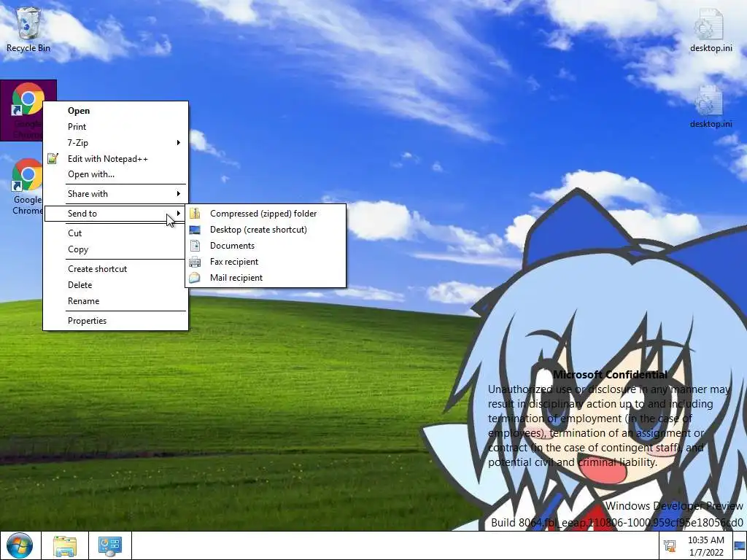Choose Print from the context menu

point(115,127)
